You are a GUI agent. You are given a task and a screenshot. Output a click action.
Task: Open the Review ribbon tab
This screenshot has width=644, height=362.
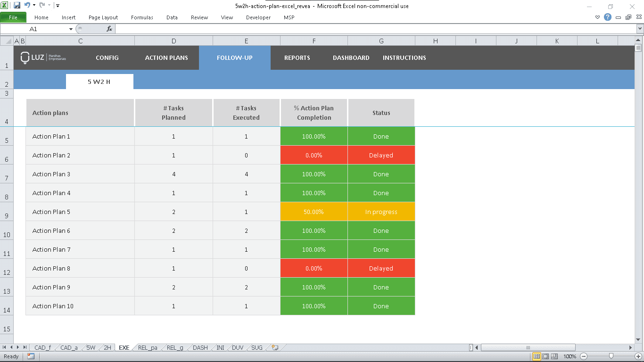click(199, 17)
